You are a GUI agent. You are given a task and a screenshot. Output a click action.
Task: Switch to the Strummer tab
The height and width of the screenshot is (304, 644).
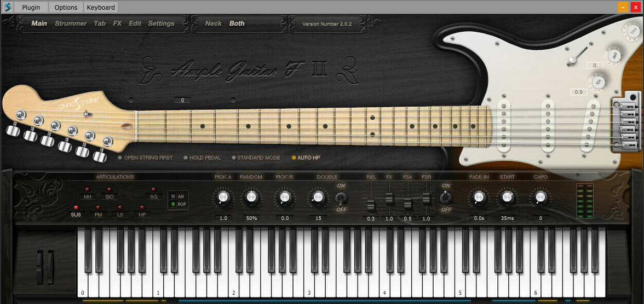pyautogui.click(x=71, y=24)
